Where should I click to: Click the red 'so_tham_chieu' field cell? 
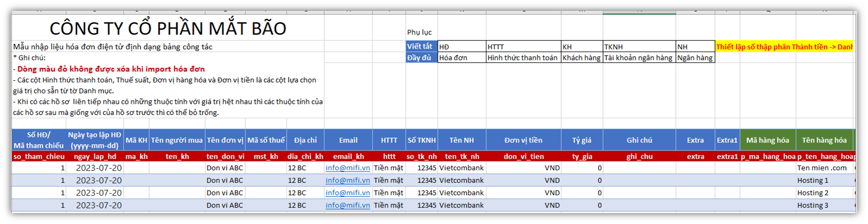pos(39,156)
